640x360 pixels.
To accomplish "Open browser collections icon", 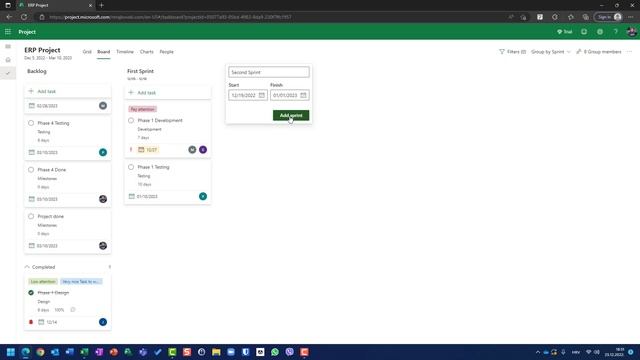I will pos(586,17).
